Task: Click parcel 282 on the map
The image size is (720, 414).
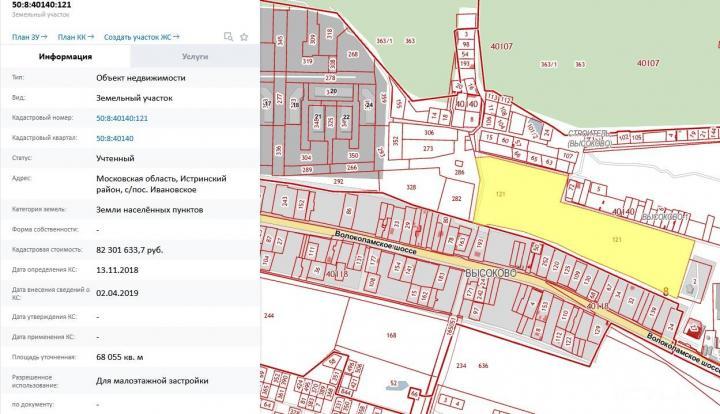Action: click(x=456, y=199)
